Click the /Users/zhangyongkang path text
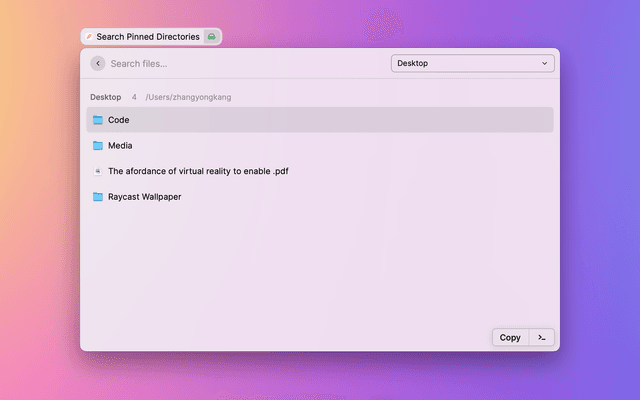 pyautogui.click(x=188, y=97)
